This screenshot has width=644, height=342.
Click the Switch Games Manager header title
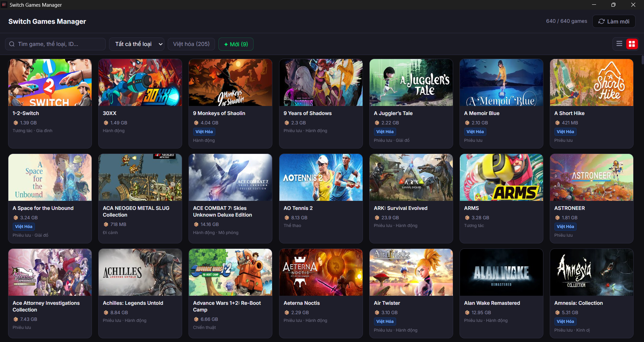pyautogui.click(x=47, y=21)
